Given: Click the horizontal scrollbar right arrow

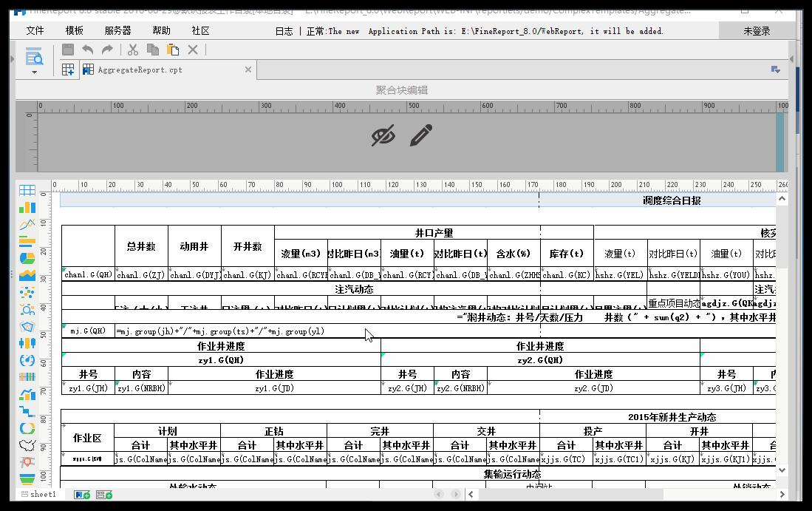Looking at the screenshot, I should click(x=782, y=495).
